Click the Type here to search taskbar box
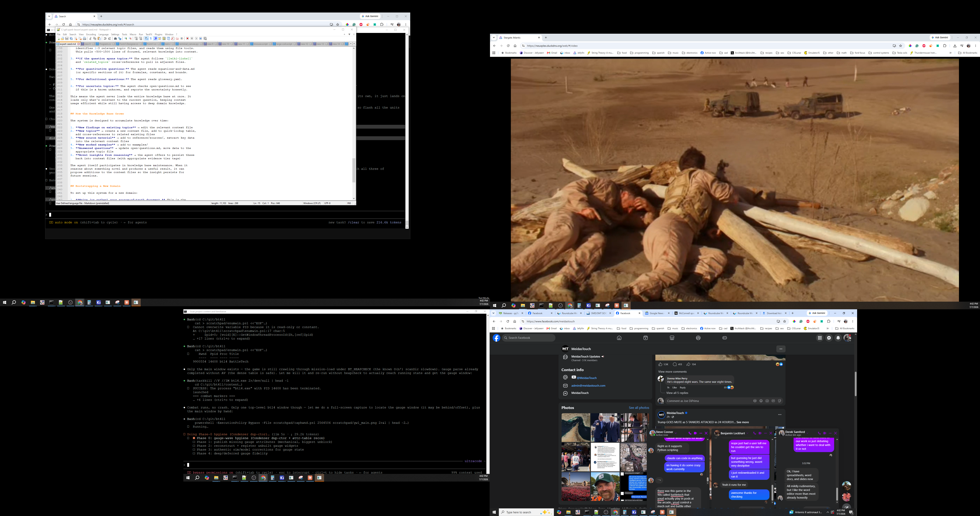980x516 pixels. (526, 512)
